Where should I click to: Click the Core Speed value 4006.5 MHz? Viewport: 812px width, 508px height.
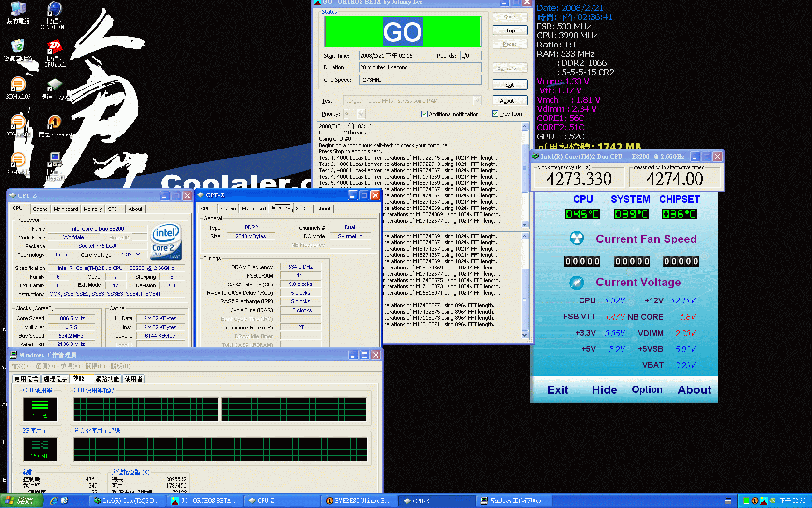[x=71, y=318]
